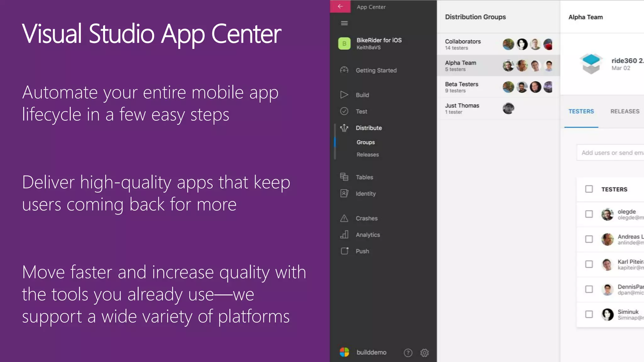Click the BikeRider for iOS app name
The image size is (644, 362).
(379, 40)
